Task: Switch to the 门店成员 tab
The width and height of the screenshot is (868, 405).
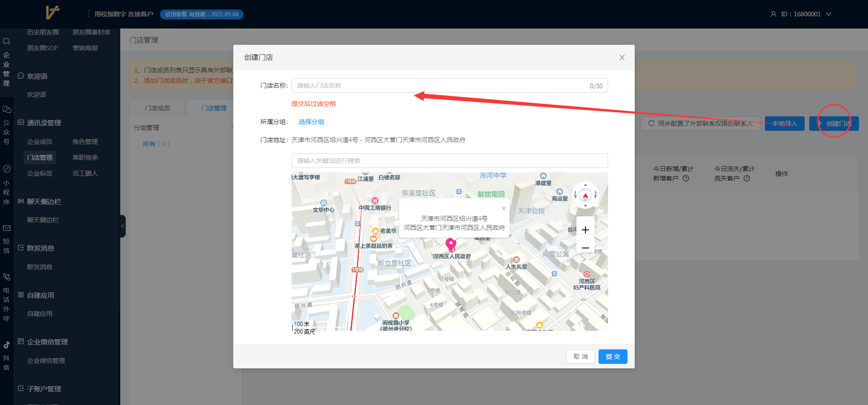Action: (157, 108)
